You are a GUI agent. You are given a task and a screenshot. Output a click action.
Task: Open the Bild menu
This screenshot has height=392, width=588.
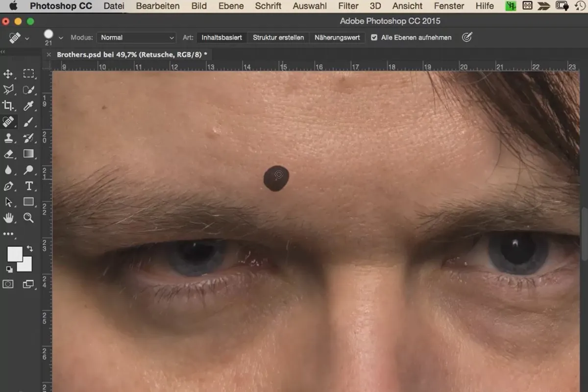pyautogui.click(x=199, y=6)
